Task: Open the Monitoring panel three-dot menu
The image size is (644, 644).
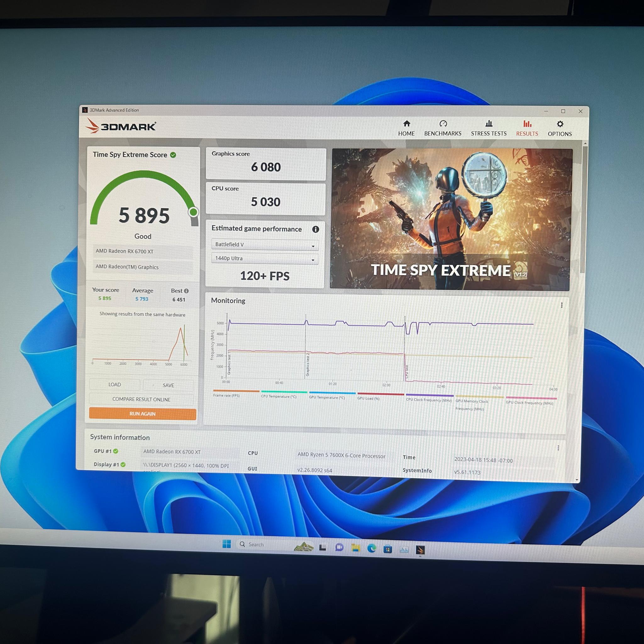Action: [x=562, y=305]
